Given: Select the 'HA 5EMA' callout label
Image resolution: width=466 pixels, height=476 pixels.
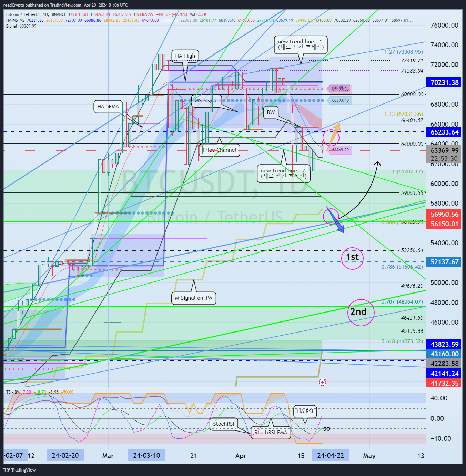Looking at the screenshot, I should 108,107.
